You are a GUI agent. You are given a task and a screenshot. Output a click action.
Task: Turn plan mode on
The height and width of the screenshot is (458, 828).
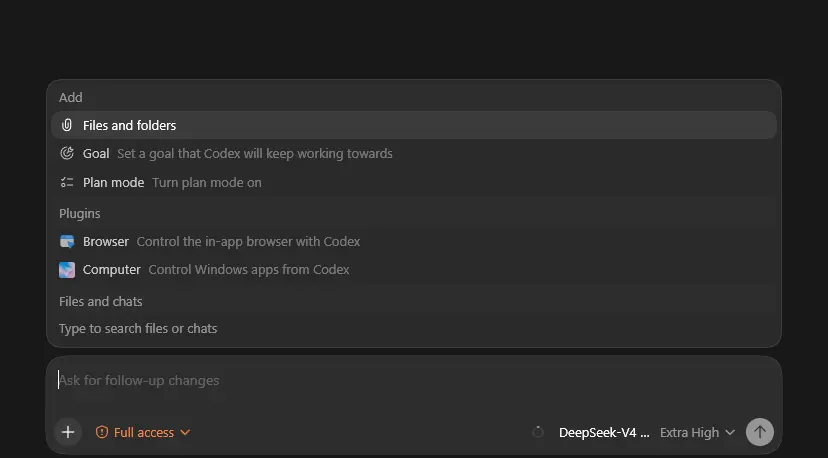pyautogui.click(x=414, y=182)
